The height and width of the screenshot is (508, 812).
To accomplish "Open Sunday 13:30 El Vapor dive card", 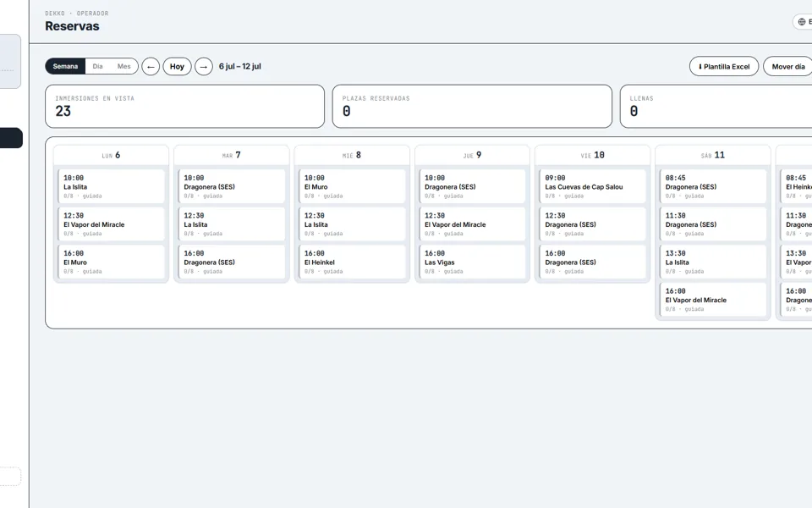I will [x=796, y=262].
